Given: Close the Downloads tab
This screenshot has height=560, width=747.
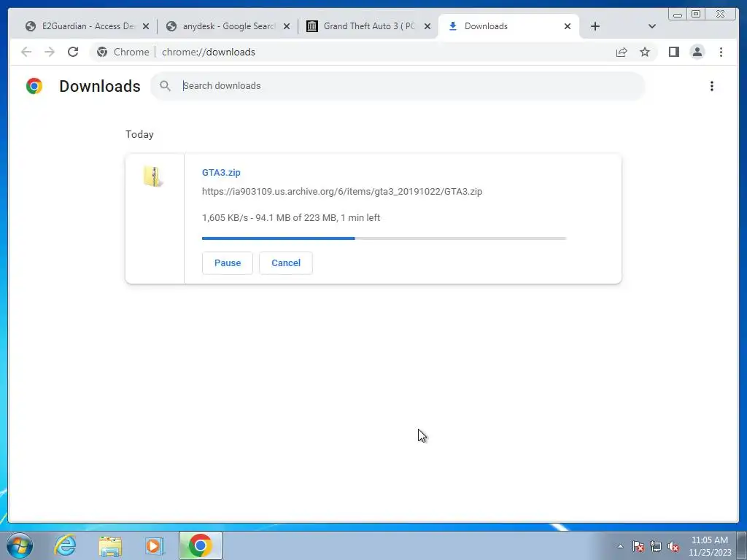Looking at the screenshot, I should pos(568,27).
